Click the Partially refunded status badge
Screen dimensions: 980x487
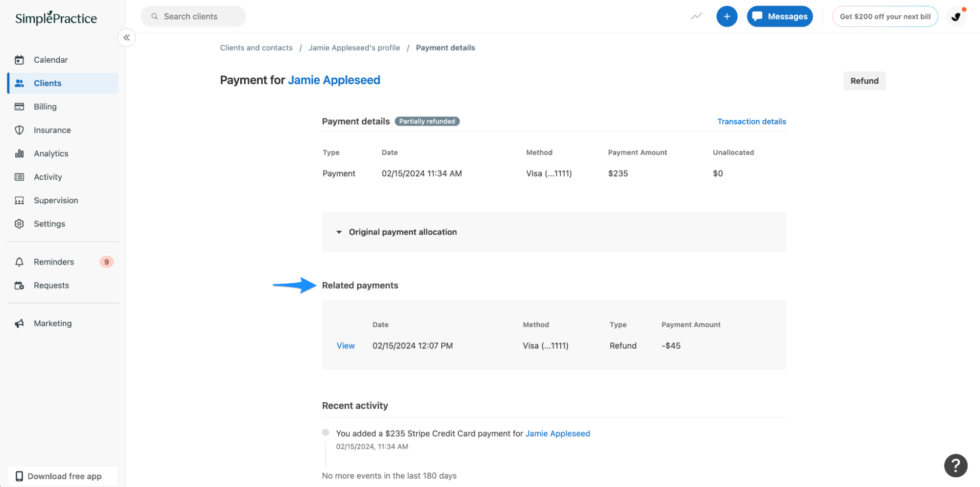tap(427, 122)
